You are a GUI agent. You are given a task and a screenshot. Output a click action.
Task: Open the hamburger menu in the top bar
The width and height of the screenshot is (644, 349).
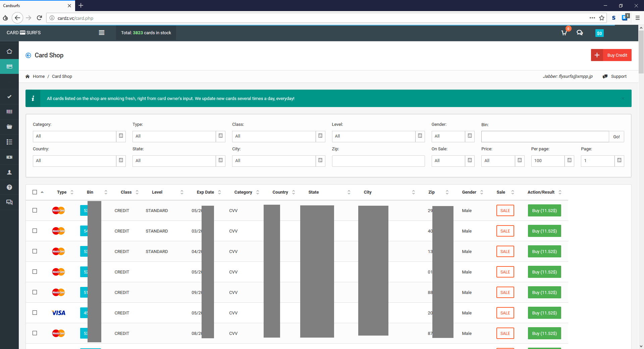[x=102, y=33]
